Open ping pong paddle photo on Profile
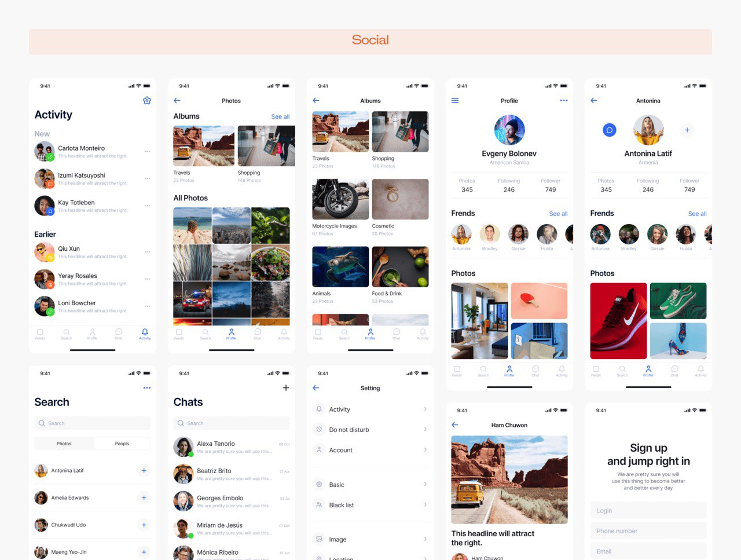 tap(539, 301)
